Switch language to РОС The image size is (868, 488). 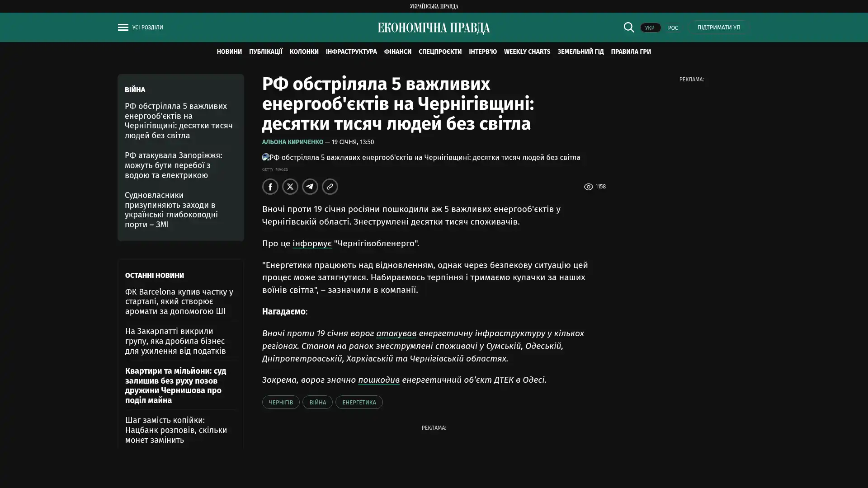[x=673, y=28]
